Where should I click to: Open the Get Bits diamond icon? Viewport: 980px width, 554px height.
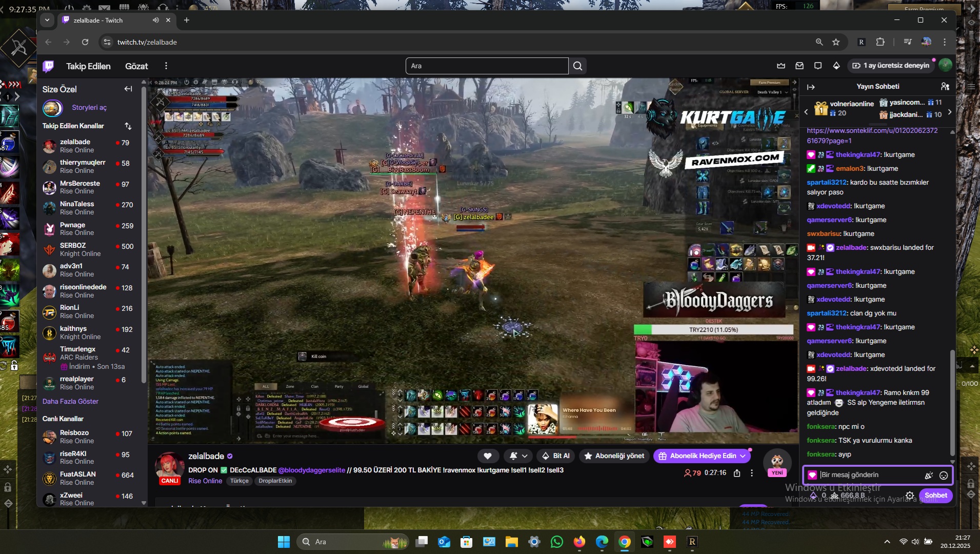point(836,66)
